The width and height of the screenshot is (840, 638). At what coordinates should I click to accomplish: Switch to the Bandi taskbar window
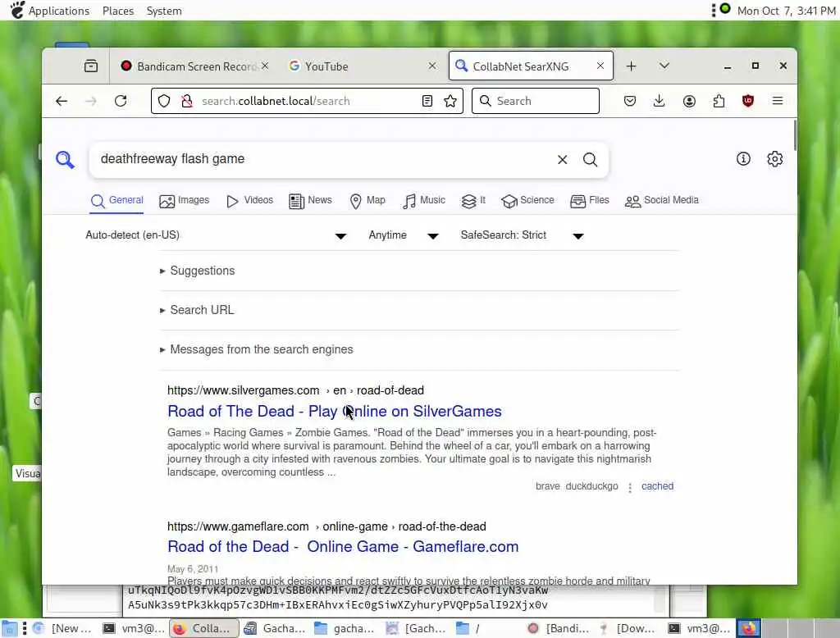558,628
